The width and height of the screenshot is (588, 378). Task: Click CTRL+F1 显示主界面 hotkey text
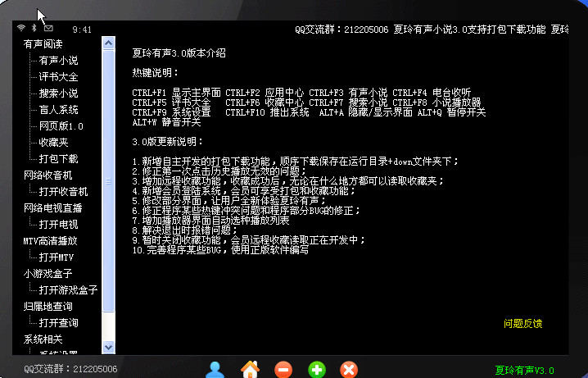pyautogui.click(x=176, y=93)
